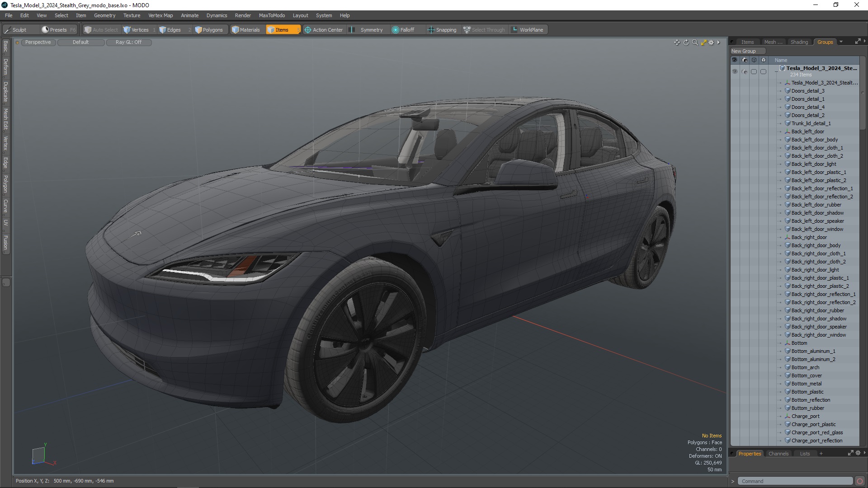Select the Charge_port locator item
868x488 pixels.
pyautogui.click(x=805, y=416)
